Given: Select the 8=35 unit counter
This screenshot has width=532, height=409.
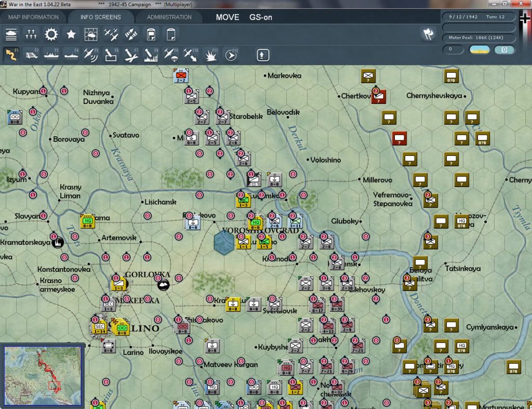Looking at the screenshot, I should coord(337,305).
